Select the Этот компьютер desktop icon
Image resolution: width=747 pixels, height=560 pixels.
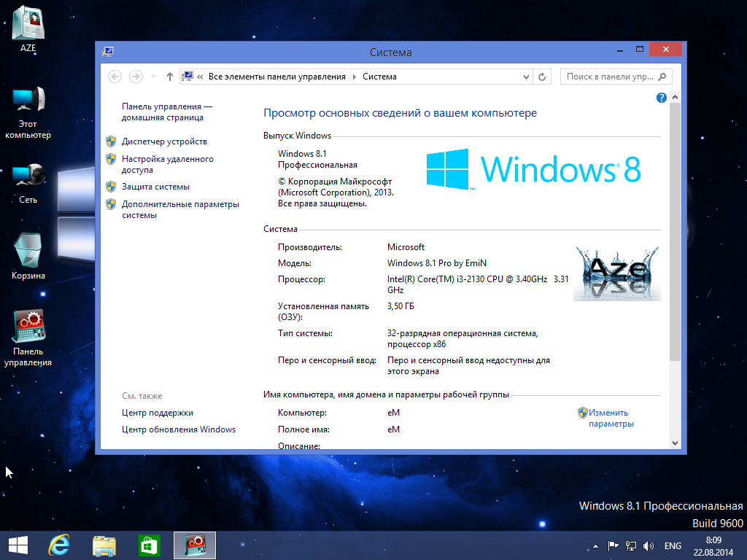(28, 113)
